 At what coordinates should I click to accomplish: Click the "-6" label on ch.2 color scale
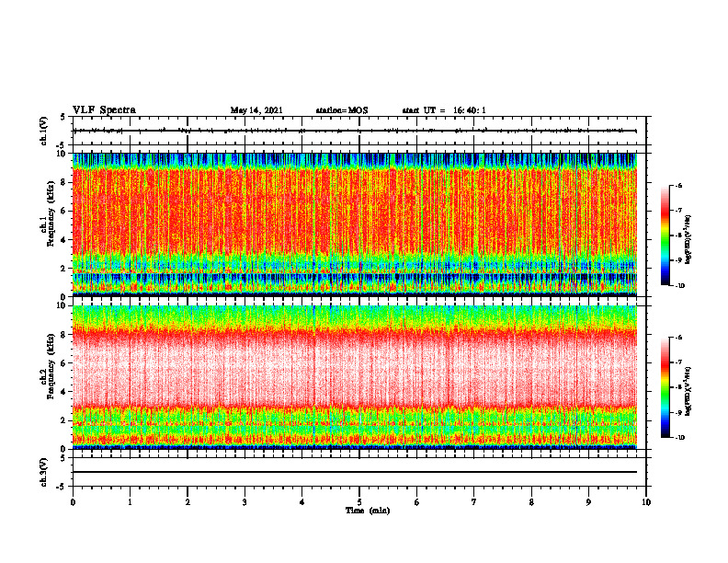click(x=679, y=338)
